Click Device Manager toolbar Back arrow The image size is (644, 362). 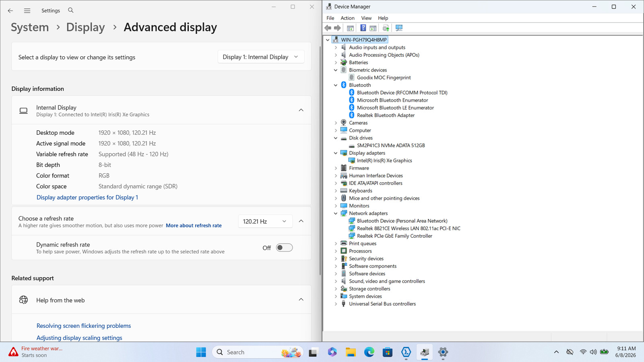click(328, 28)
